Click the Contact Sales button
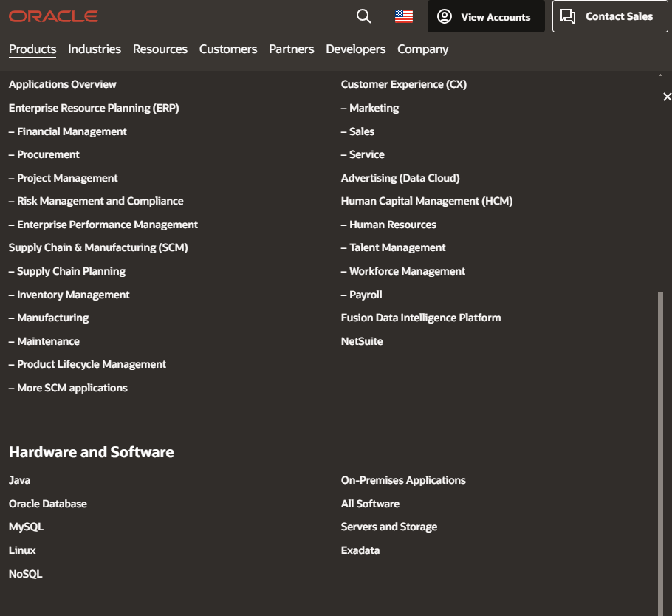The image size is (672, 616). [x=610, y=16]
